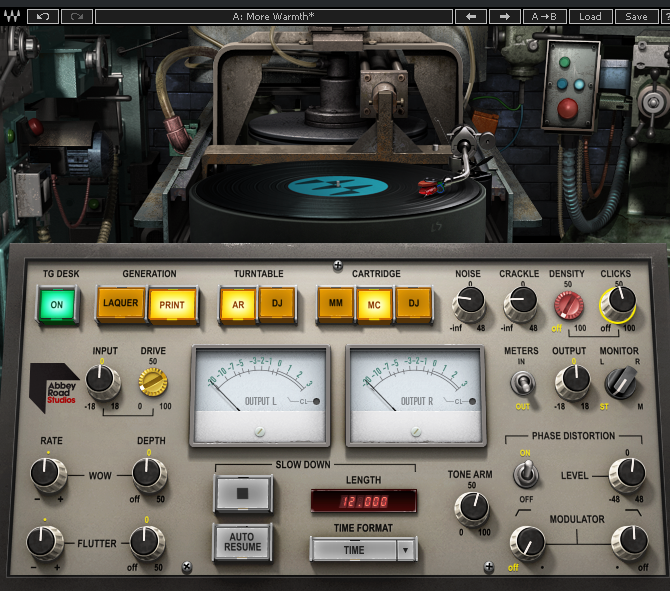670x591 pixels.
Task: Select DJ cartridge
Action: (414, 304)
